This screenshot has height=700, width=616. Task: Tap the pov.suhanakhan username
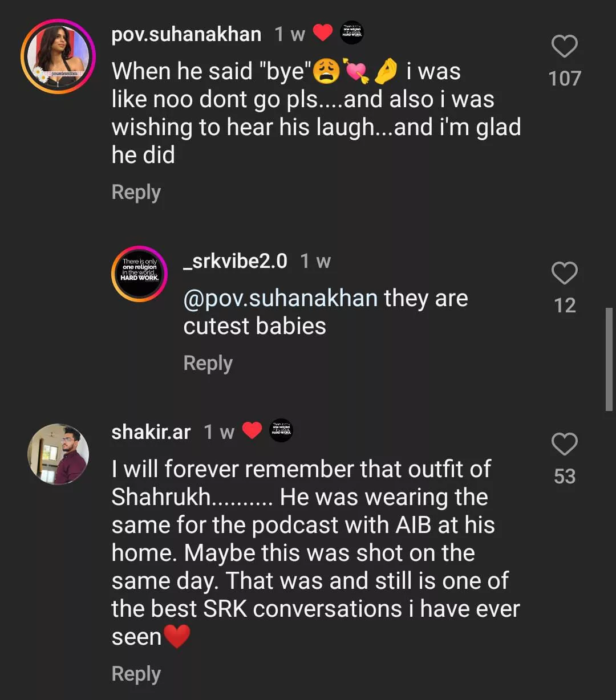pyautogui.click(x=187, y=34)
